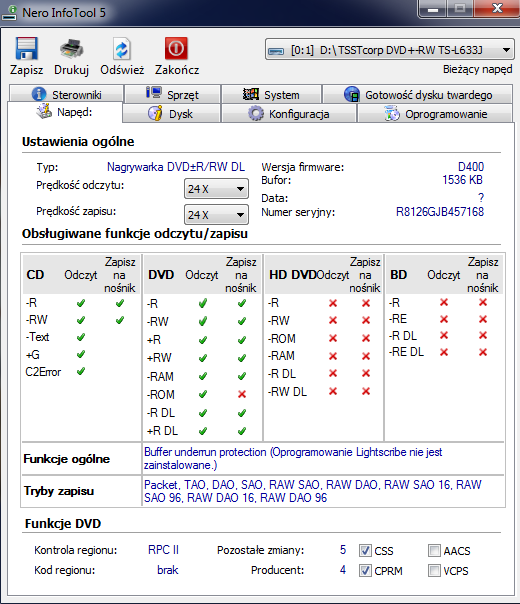Click the Drukuj button label
Image resolution: width=520 pixels, height=604 pixels.
click(72, 70)
